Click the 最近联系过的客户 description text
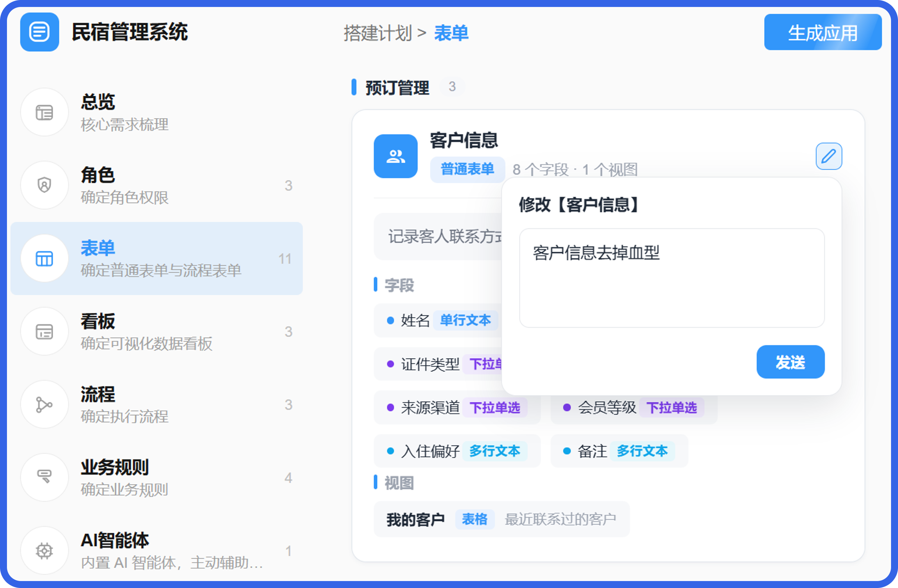Viewport: 898px width, 588px height. coord(560,519)
